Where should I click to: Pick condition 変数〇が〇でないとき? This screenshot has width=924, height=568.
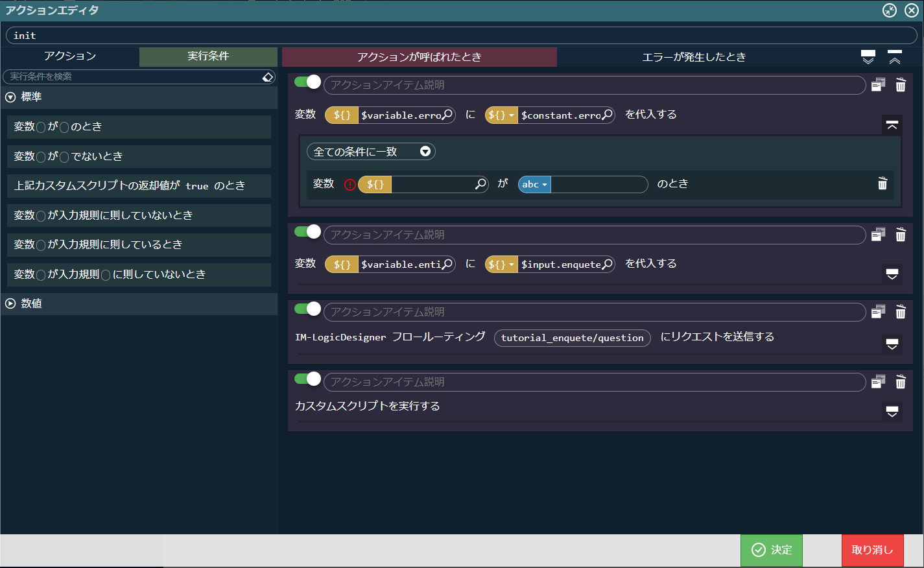(139, 156)
